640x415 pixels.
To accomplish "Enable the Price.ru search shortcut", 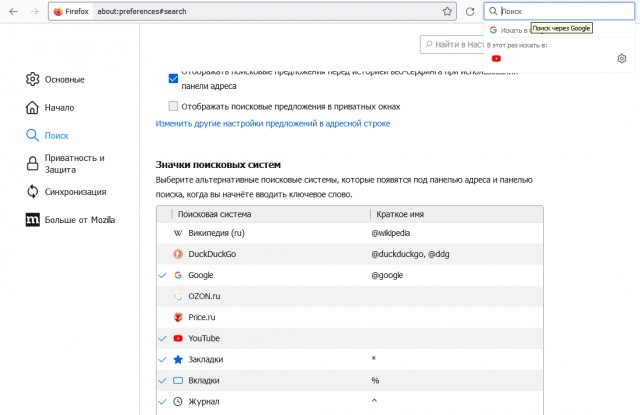I will (x=162, y=317).
